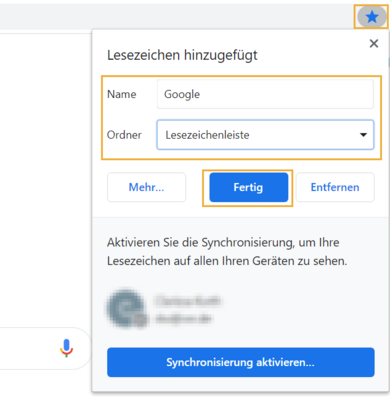This screenshot has height=403, width=390.
Task: Click the Mehr... button
Action: [x=146, y=187]
